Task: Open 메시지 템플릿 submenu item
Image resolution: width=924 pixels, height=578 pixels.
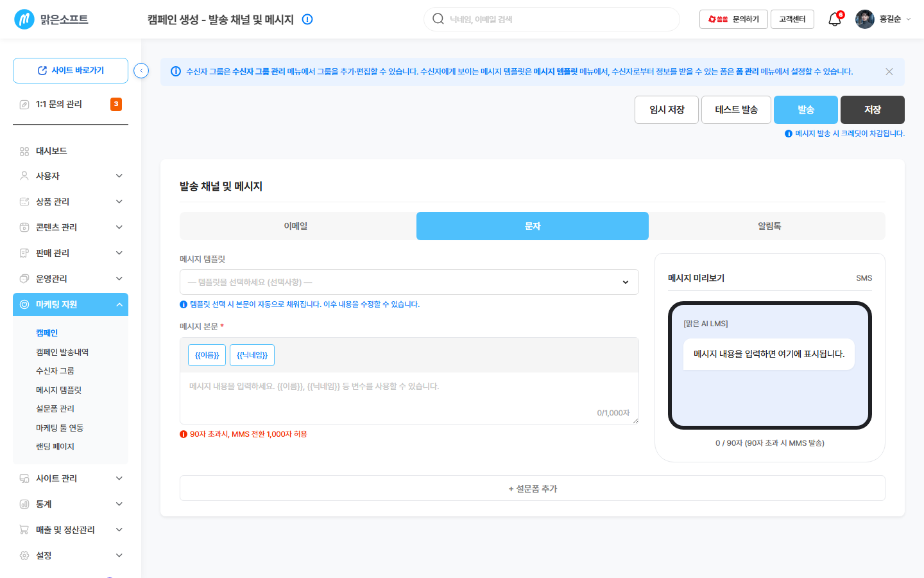Action: pos(58,390)
